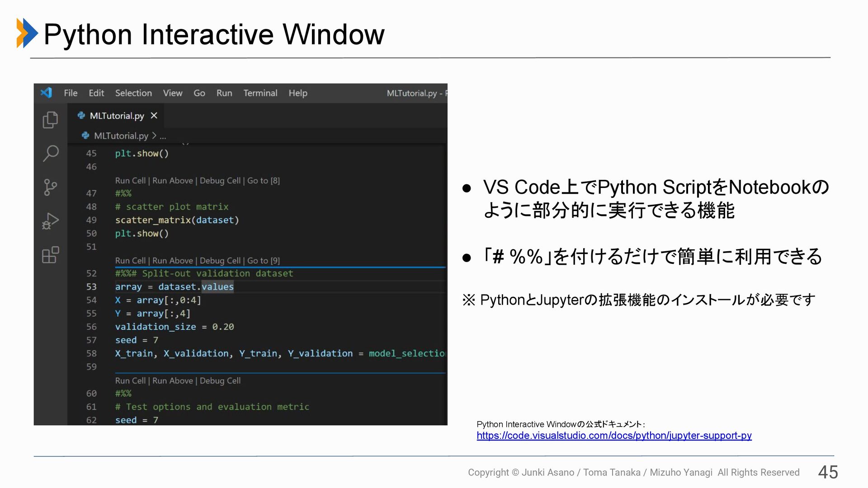This screenshot has width=868, height=488.
Task: Click Debug Cell above Split-out validation cell
Action: [x=220, y=261]
